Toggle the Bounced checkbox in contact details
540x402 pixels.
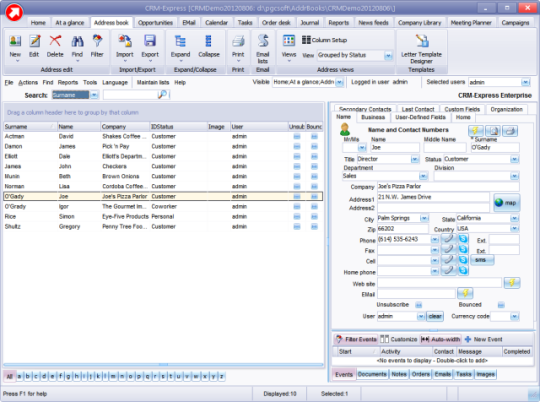[x=501, y=305]
